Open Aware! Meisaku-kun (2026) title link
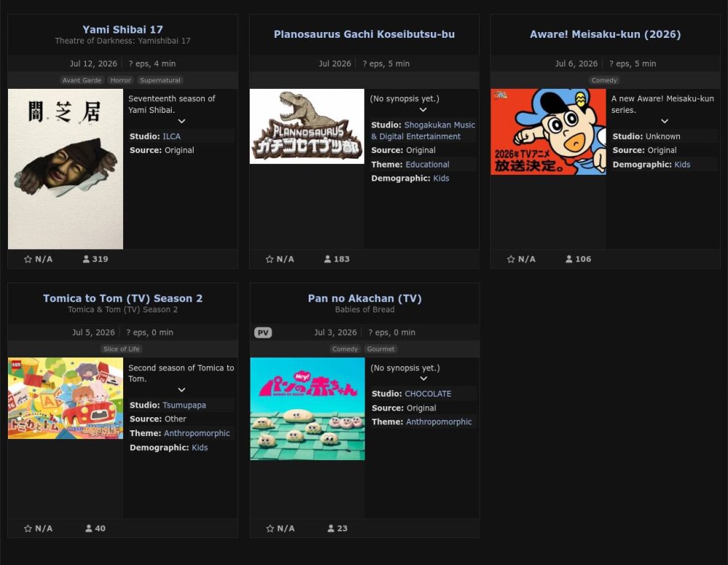728x565 pixels. click(605, 34)
